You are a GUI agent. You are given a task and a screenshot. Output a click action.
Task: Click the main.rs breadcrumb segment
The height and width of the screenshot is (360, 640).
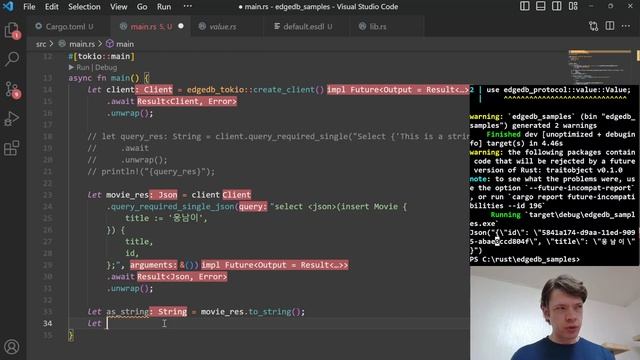point(82,44)
